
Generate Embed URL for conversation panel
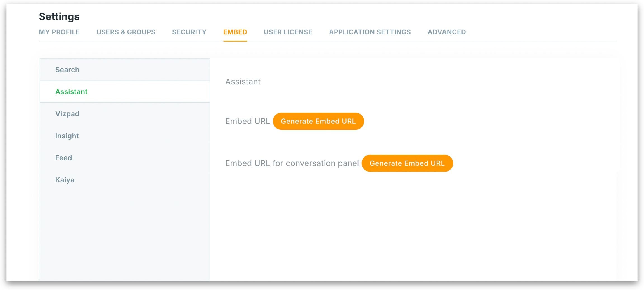click(x=407, y=163)
